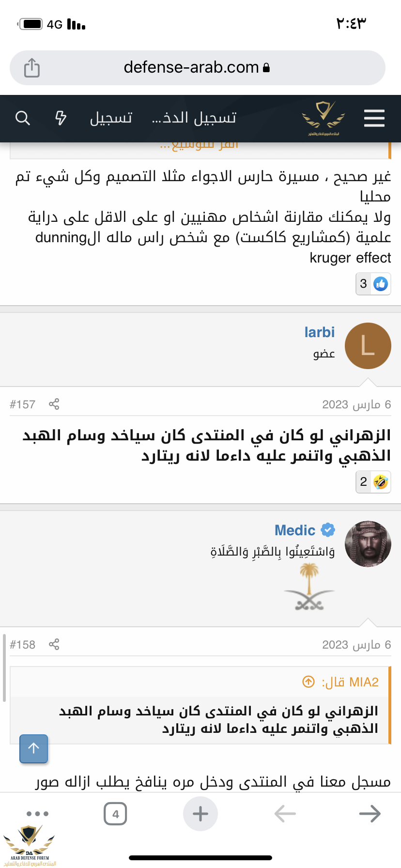Open the Arab Defense forum logo
Viewport: 401px width, 868px height.
click(324, 118)
